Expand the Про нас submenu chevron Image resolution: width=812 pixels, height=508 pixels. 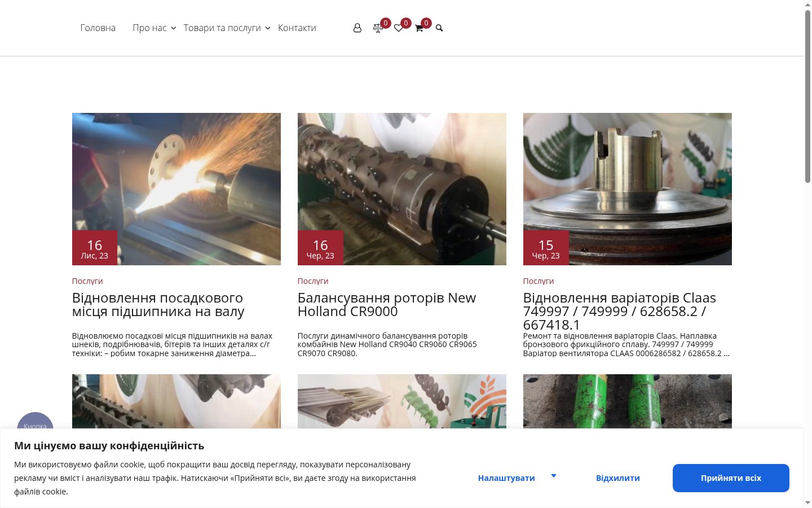[173, 28]
